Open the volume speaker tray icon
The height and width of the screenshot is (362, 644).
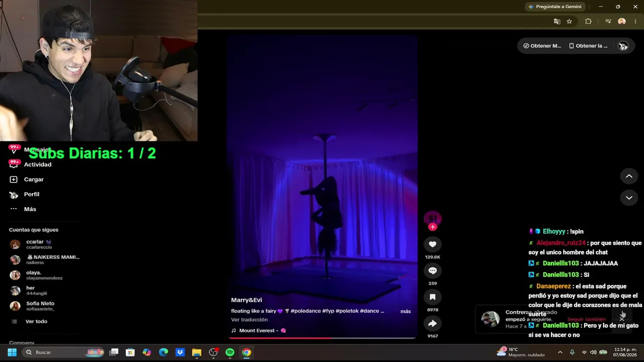point(593,352)
